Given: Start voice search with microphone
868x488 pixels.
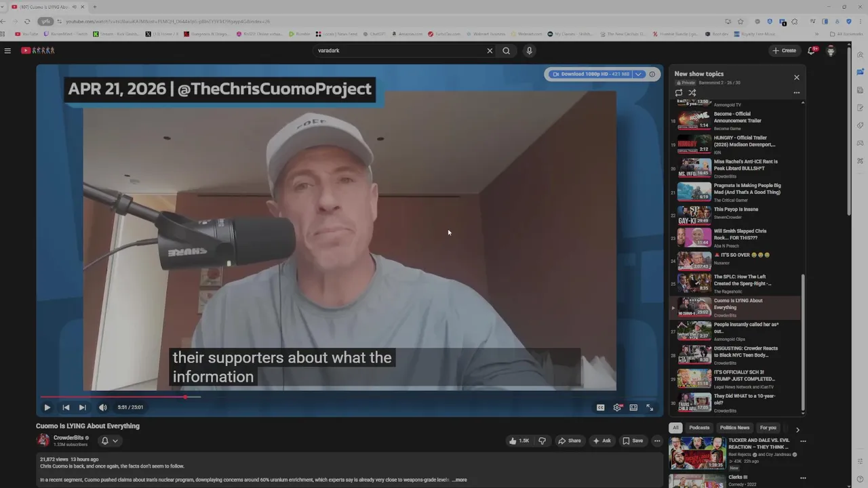Looking at the screenshot, I should [x=530, y=51].
